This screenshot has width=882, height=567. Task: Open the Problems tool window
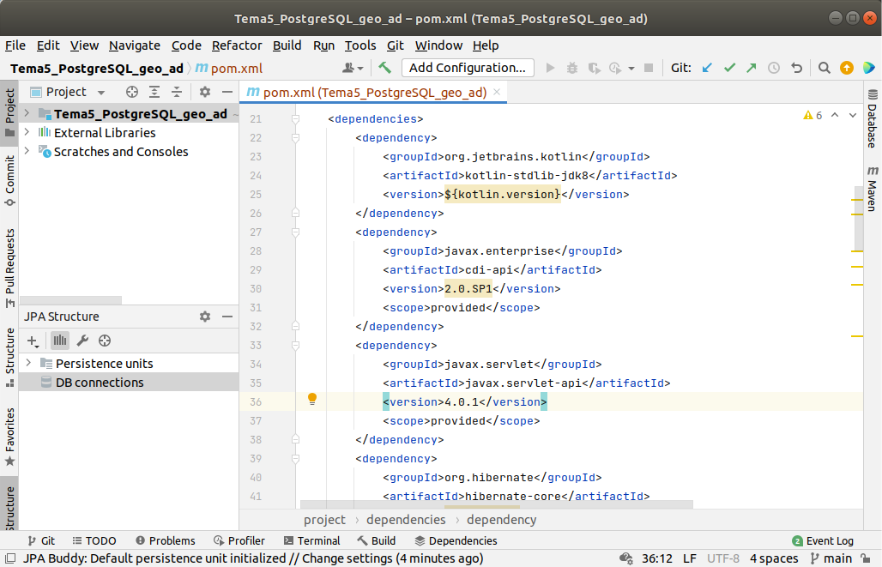(165, 541)
